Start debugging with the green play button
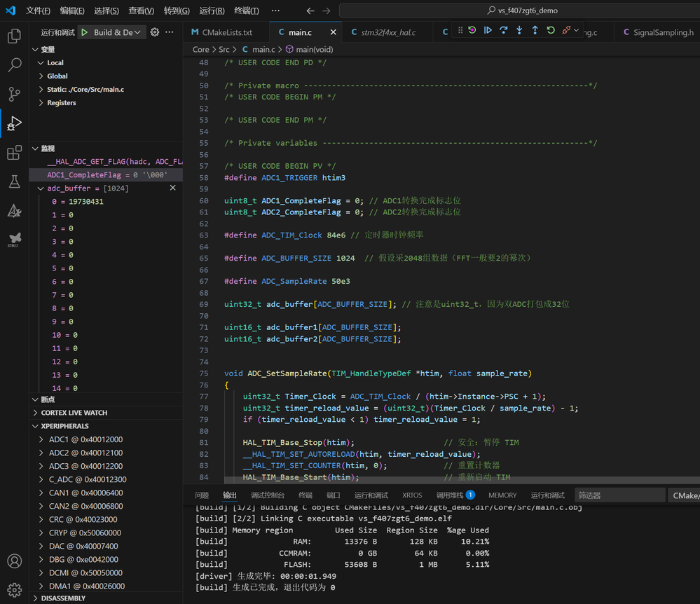Image resolution: width=700 pixels, height=604 pixels. [x=84, y=32]
